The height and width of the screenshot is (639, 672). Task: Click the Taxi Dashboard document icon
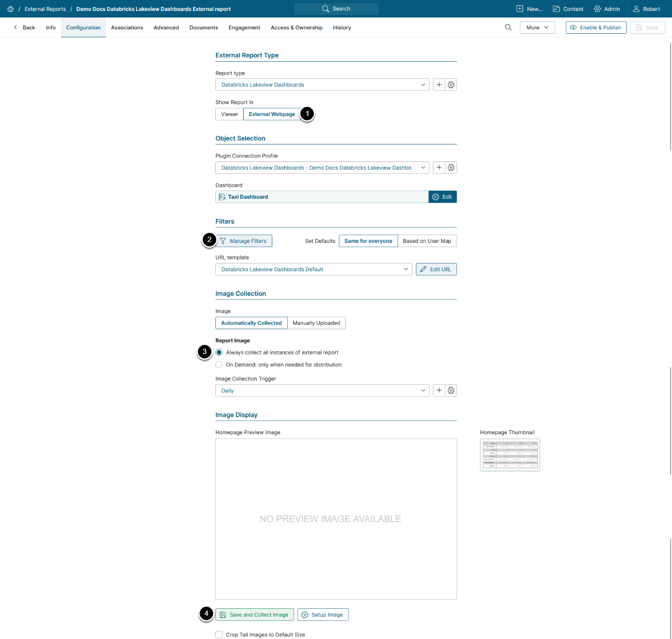click(222, 197)
